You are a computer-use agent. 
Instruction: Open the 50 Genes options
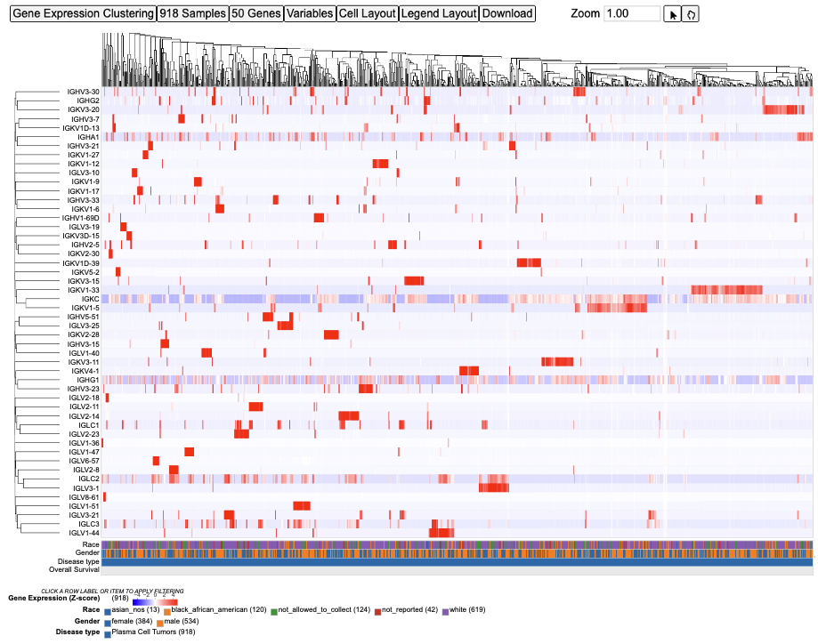point(256,13)
